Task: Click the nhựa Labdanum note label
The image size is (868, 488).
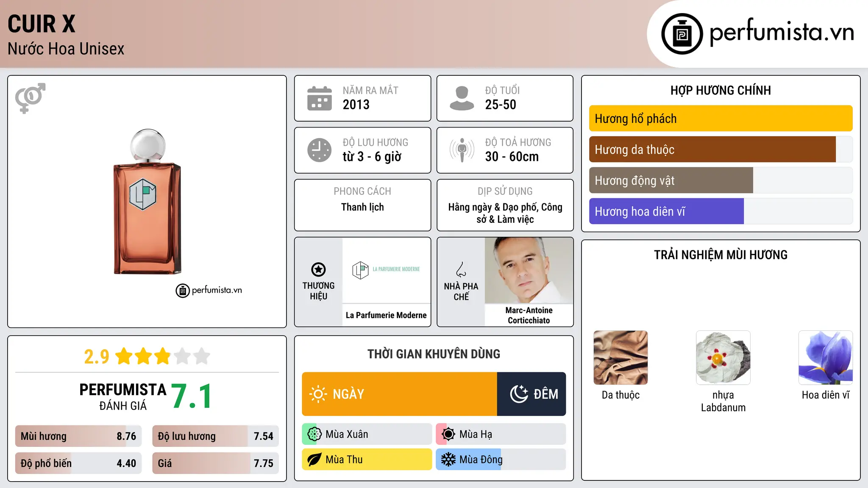Action: [723, 401]
